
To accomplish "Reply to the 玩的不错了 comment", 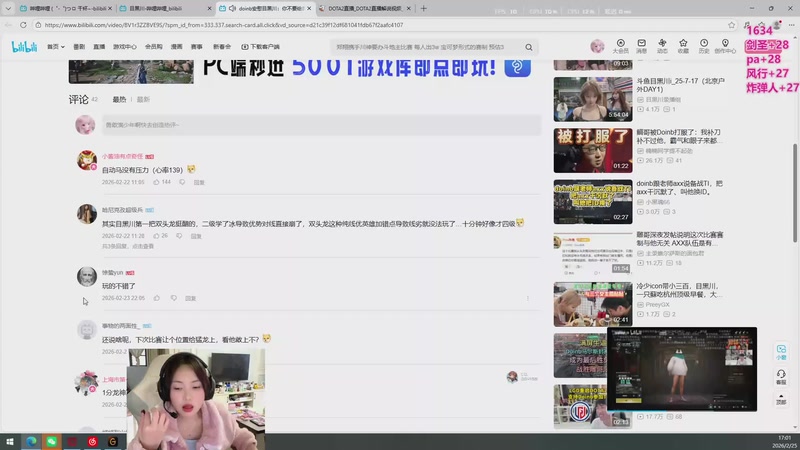I will tap(190, 298).
